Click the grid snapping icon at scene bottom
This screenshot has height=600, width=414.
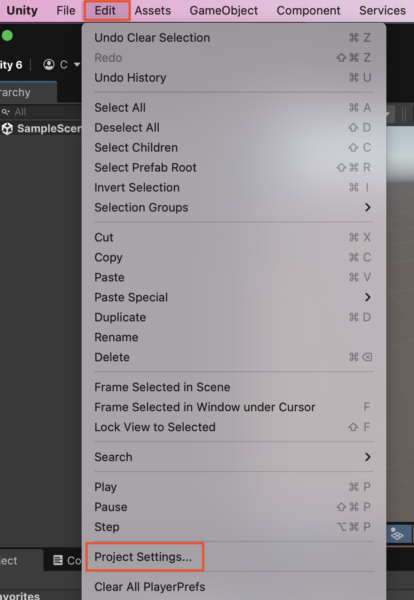pos(397,534)
